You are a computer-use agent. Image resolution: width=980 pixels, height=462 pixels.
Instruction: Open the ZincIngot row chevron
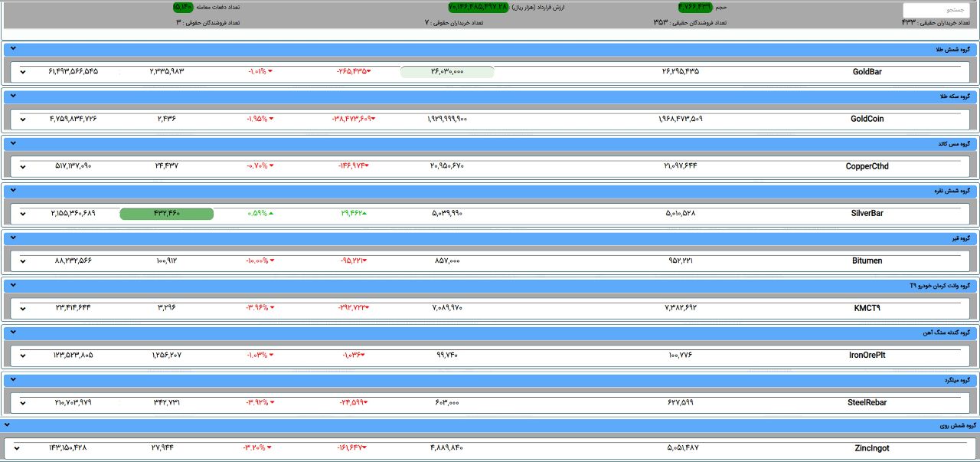click(17, 449)
